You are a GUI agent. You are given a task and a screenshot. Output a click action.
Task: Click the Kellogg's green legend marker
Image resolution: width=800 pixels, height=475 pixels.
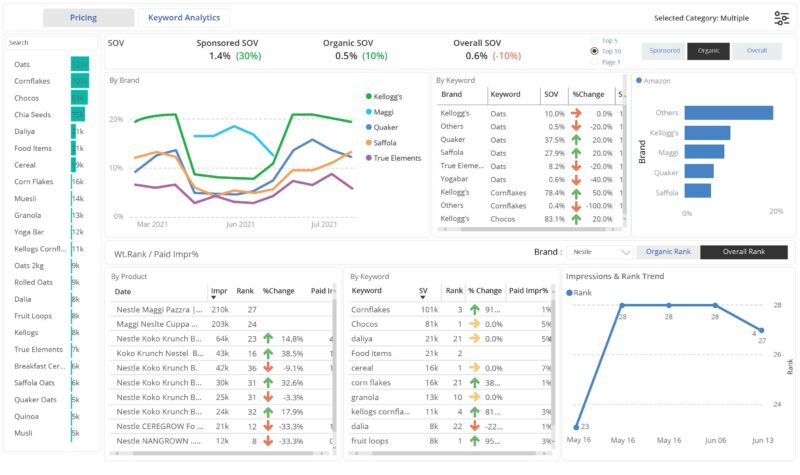[369, 96]
